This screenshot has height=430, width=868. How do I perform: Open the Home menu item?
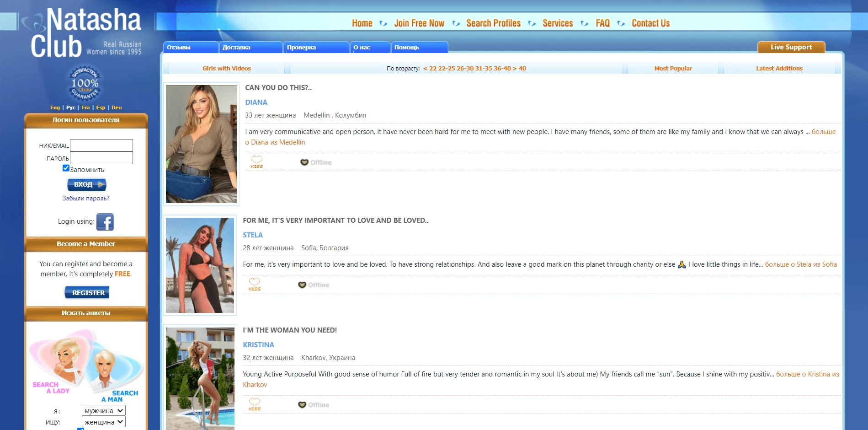362,23
